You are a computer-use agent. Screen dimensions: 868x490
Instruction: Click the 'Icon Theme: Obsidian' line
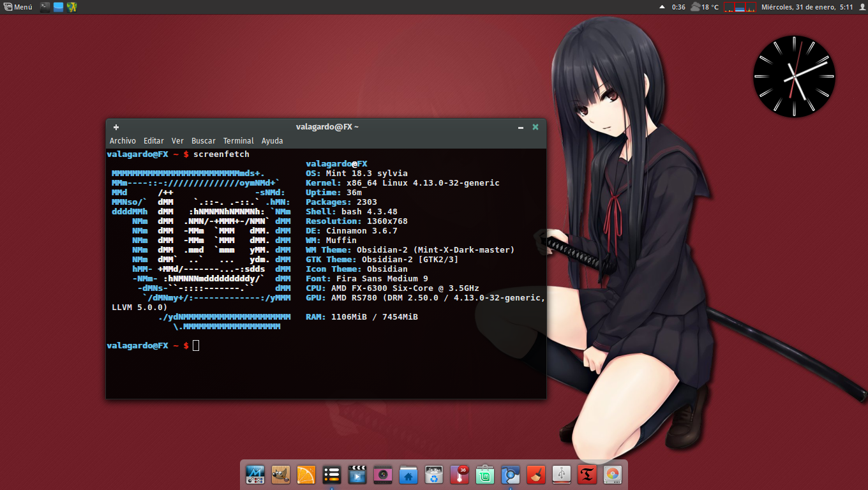356,269
